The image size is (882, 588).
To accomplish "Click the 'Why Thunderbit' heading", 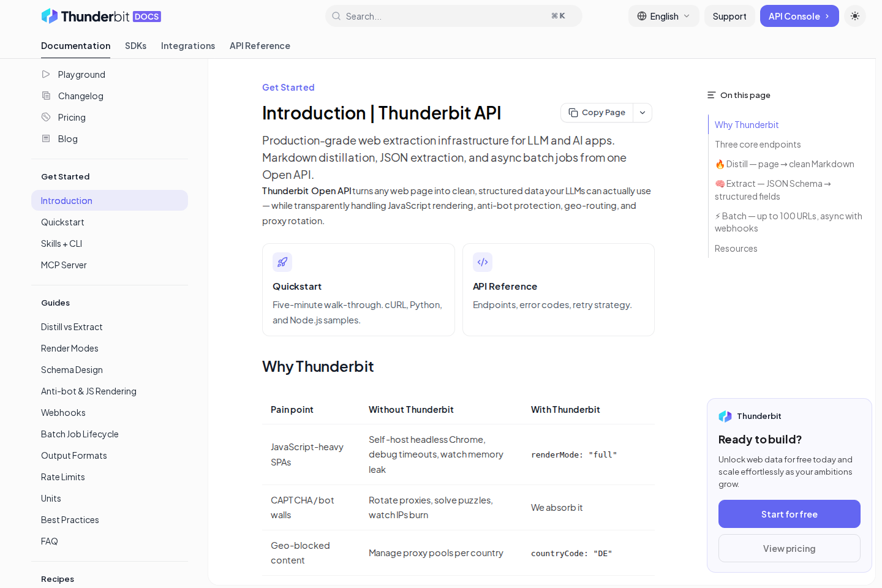I will click(318, 366).
